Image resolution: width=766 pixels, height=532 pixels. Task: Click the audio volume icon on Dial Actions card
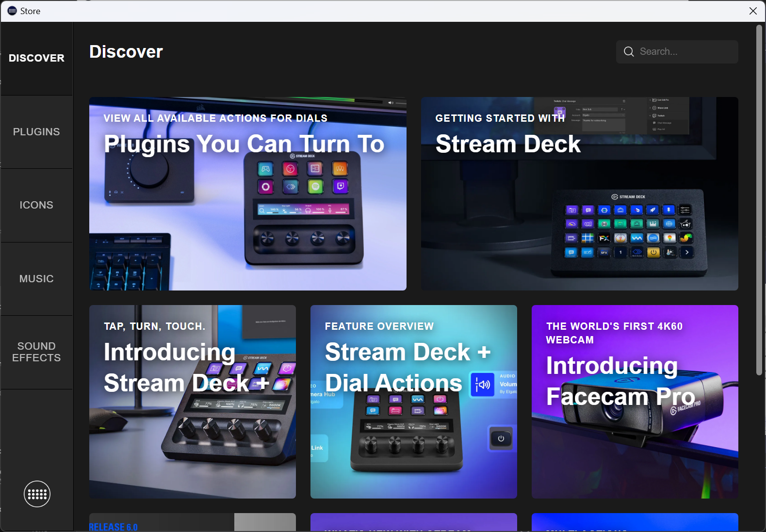tap(482, 385)
